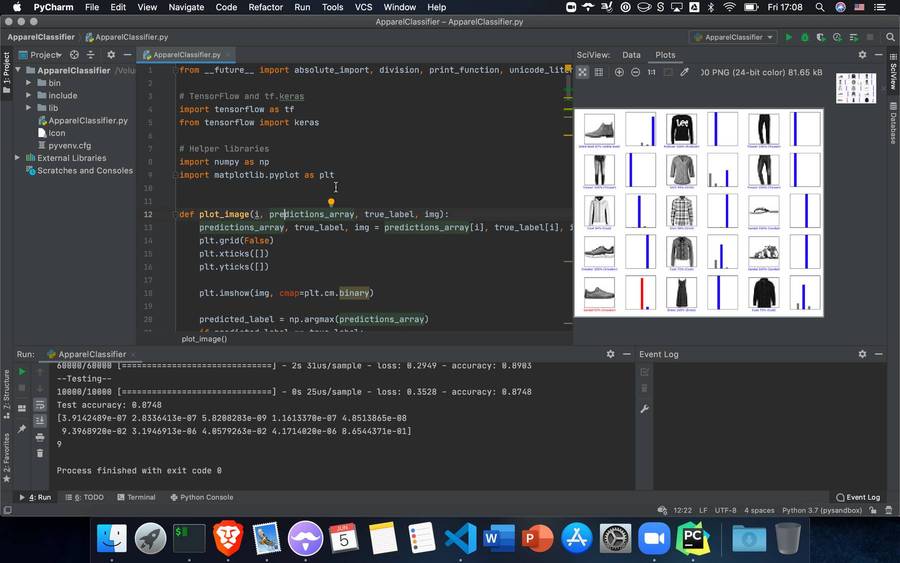This screenshot has width=900, height=563.
Task: Expand External Libraries in the project tree
Action: (17, 158)
